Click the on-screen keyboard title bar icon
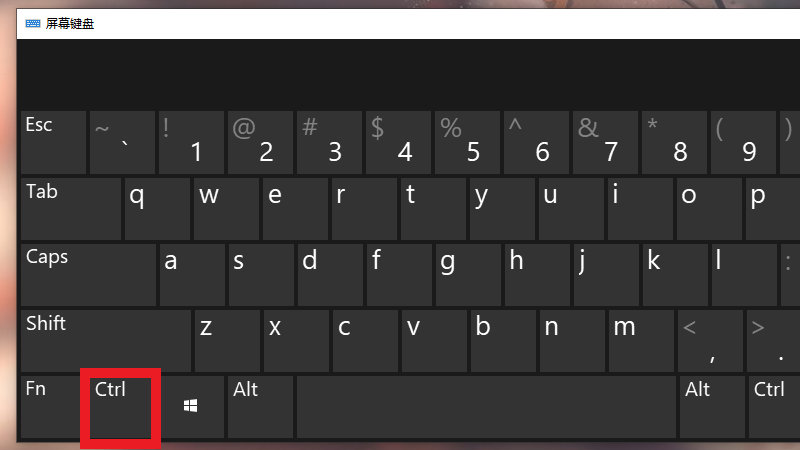The height and width of the screenshot is (450, 800). click(x=33, y=23)
